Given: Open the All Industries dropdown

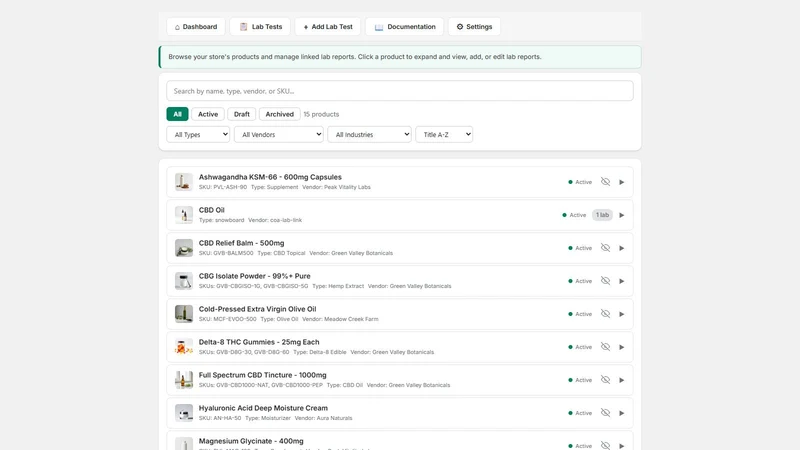Looking at the screenshot, I should tap(369, 135).
